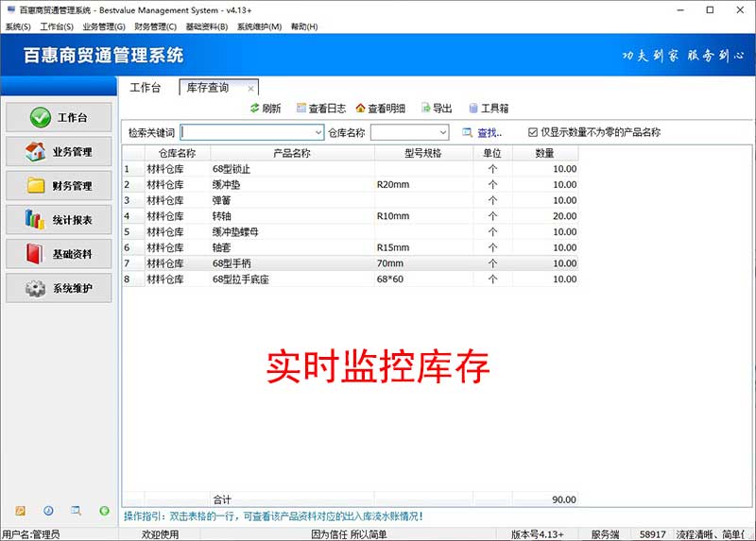Open 统计报表 in the sidebar
Screen dimensions: 756x541
pos(59,220)
